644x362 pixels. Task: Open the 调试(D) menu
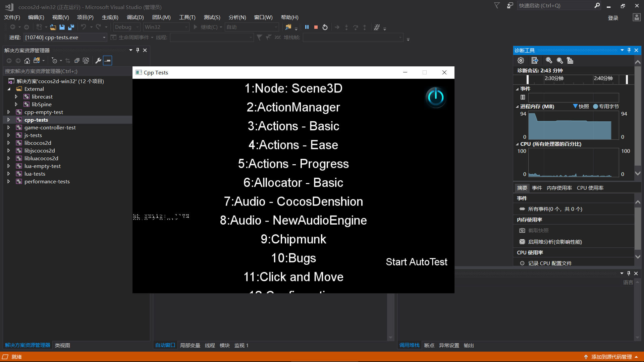(x=135, y=17)
